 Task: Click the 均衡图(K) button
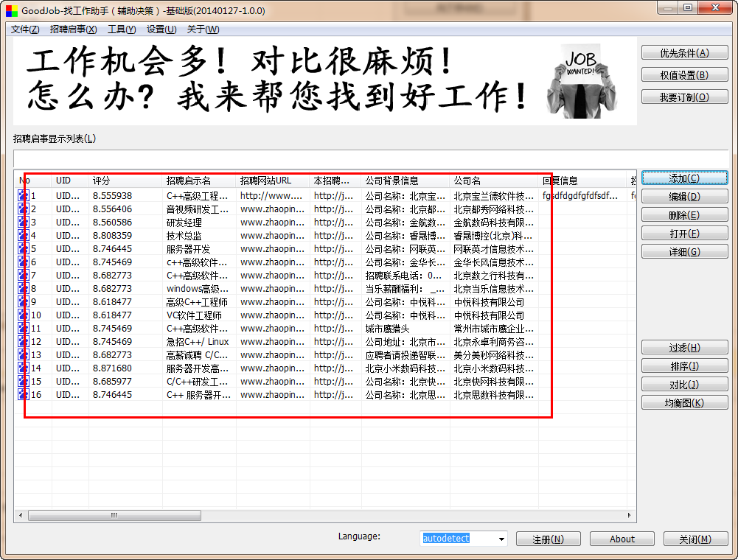point(684,403)
